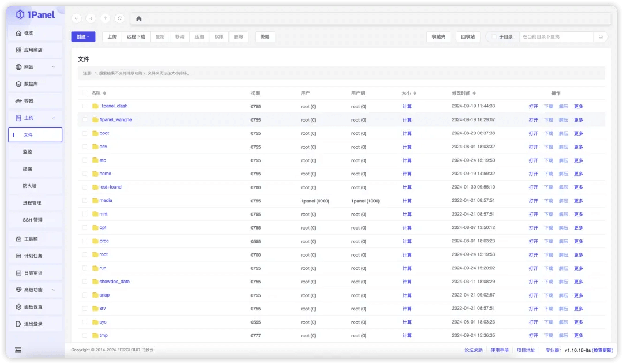Screen dimensions: 623x364
Task: Open 更多 menu for the sys row
Action: click(579, 322)
